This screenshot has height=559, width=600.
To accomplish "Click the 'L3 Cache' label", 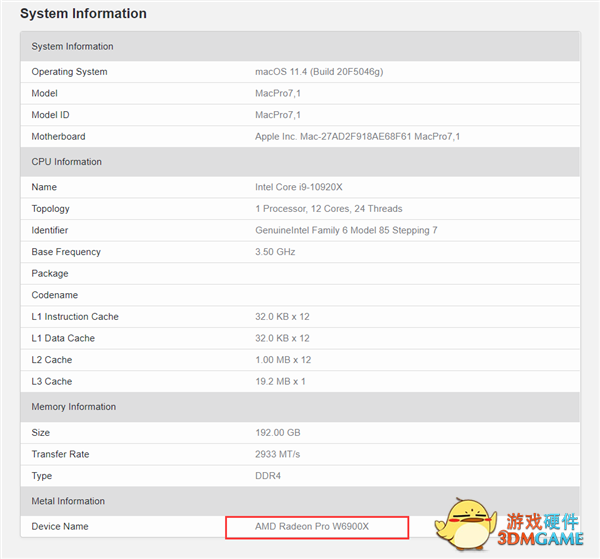I will tap(52, 381).
